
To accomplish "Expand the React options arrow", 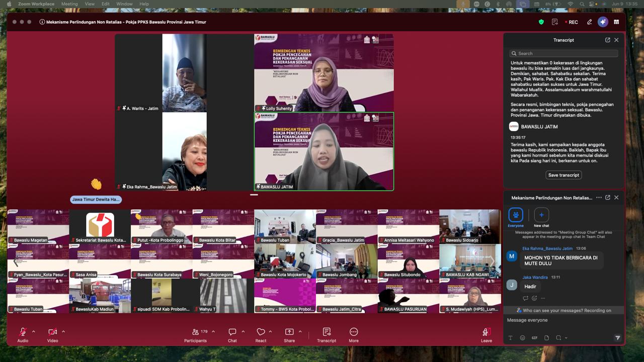I will point(270,332).
